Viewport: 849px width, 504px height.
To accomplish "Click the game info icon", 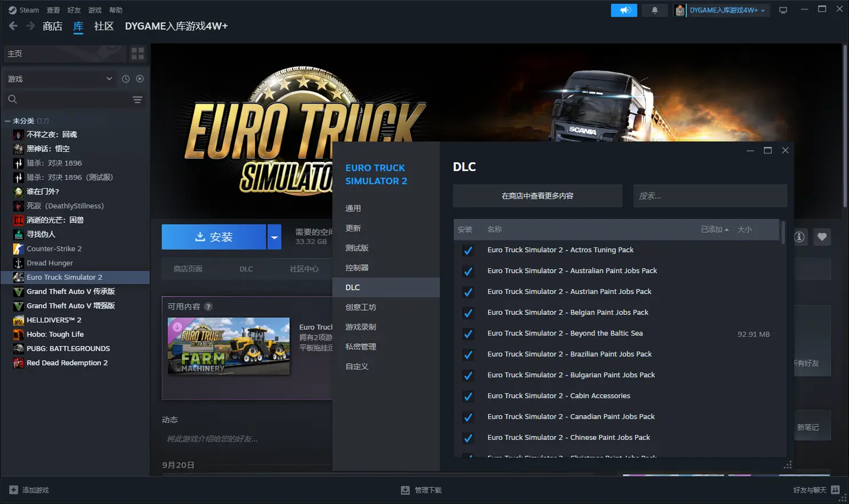I will pos(799,237).
